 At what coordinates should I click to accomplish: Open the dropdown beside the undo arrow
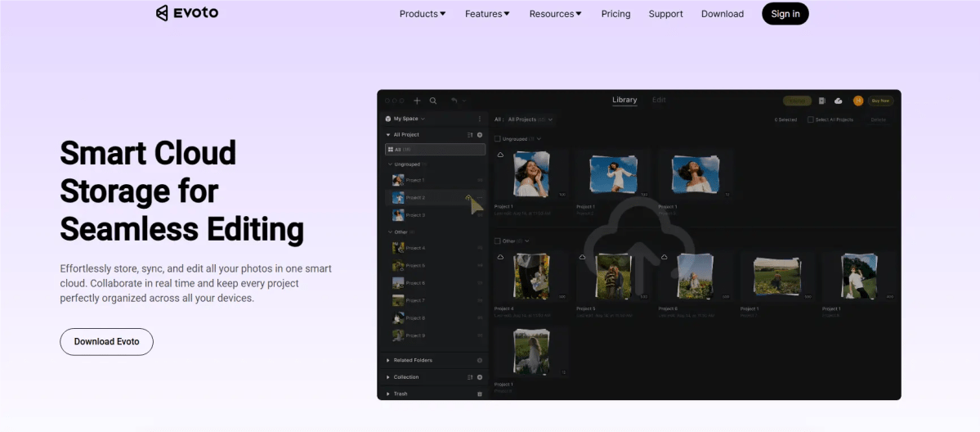coord(464,101)
